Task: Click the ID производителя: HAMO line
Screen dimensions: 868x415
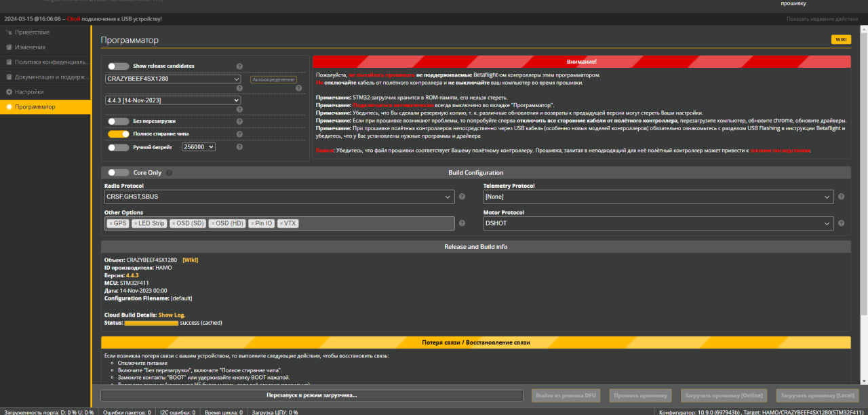Action: point(138,268)
